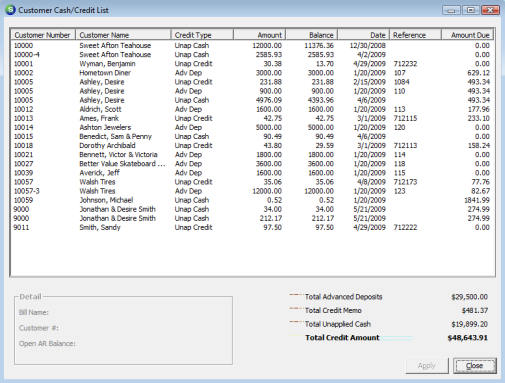The image size is (505, 383).
Task: Click amount due 1841.99 cell
Action: 477,200
